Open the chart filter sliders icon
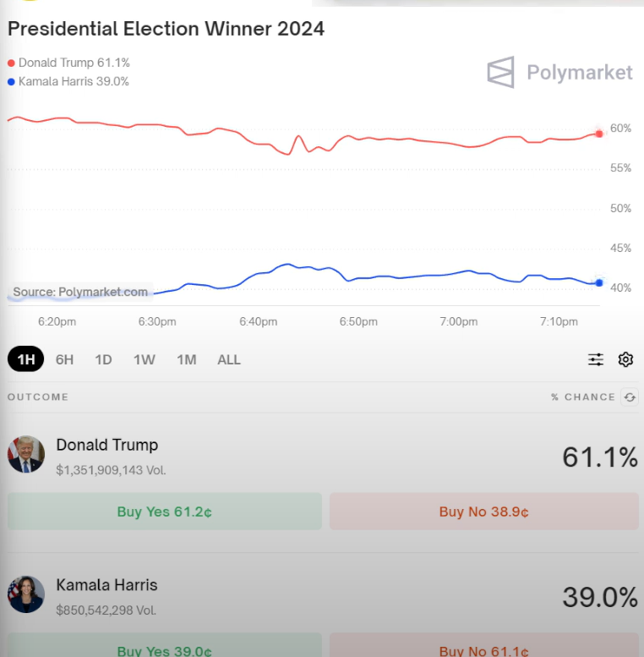Viewport: 644px width, 657px height. (596, 359)
